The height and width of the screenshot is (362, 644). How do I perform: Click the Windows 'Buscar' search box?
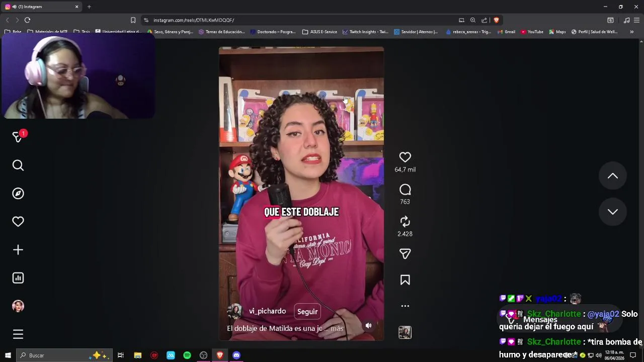click(64, 355)
